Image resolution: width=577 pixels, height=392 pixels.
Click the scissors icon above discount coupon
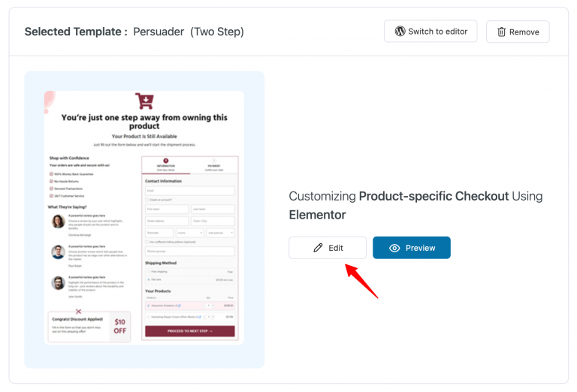[78, 312]
